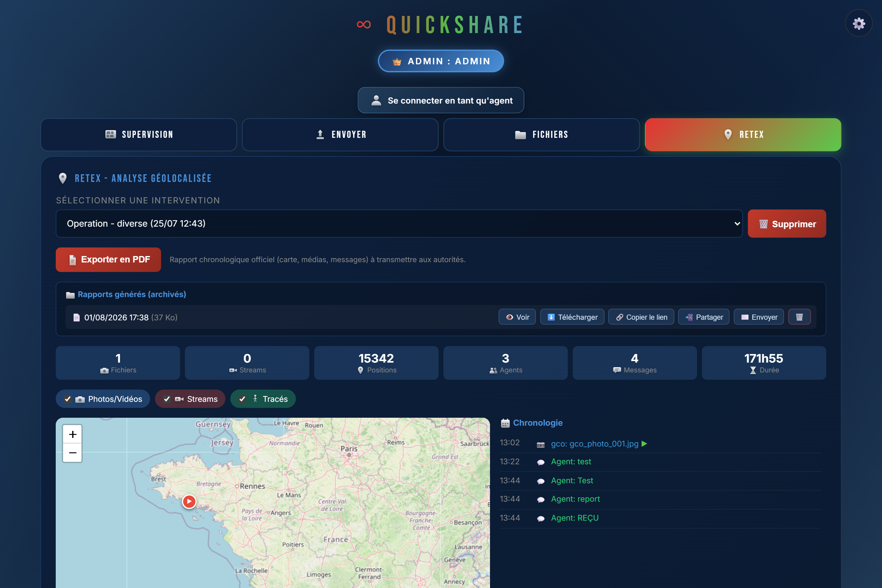Click the camera icon of the 13:02 entry

[540, 444]
